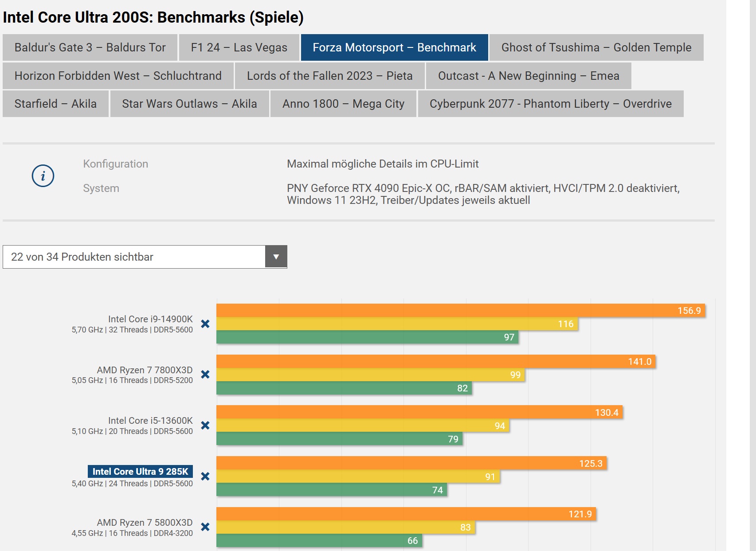This screenshot has width=756, height=551.
Task: Click the orange 121.9 bar of 5800X3D
Action: 406,514
